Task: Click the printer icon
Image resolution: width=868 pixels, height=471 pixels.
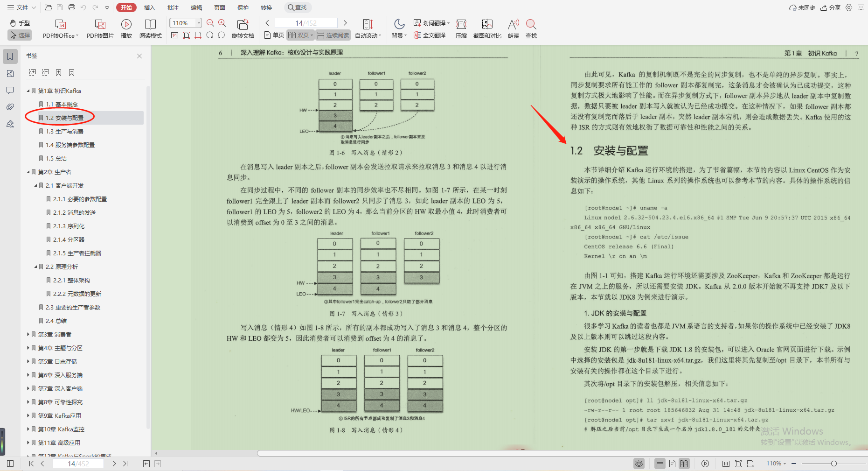Action: click(x=71, y=7)
